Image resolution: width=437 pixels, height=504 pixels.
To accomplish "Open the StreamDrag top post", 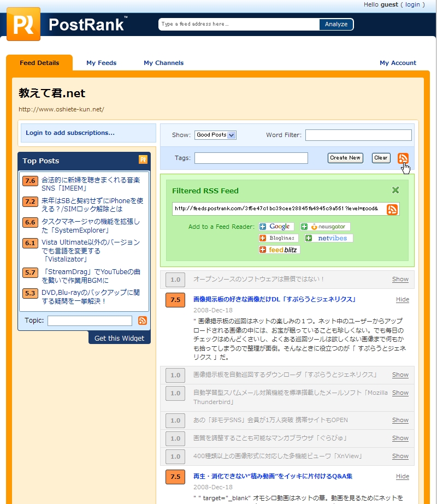I will 91,276.
